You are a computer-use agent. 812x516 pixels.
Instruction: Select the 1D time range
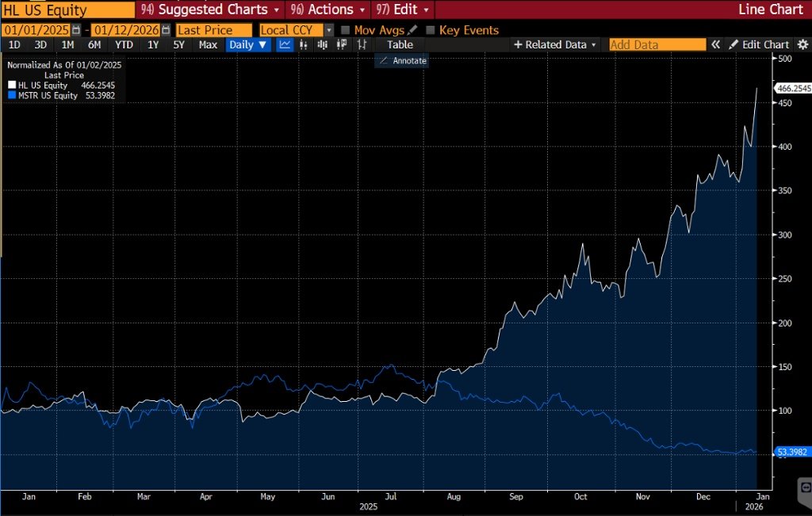tap(14, 44)
